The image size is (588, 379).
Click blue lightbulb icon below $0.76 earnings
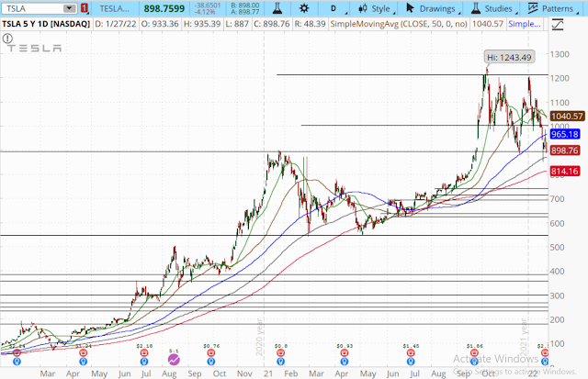210,362
